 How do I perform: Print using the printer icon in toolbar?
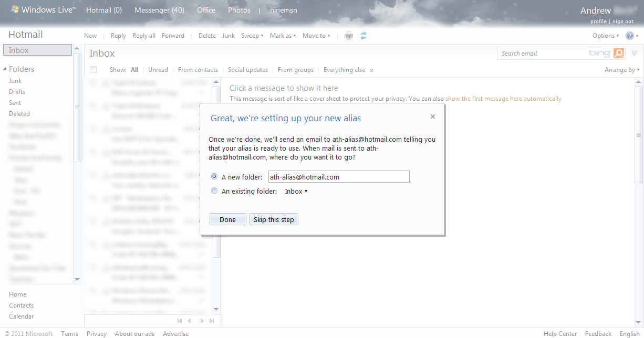click(348, 36)
